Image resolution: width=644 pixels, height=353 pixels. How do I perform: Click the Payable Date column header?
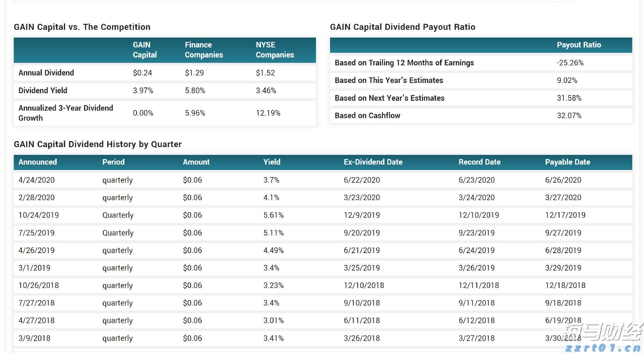point(568,162)
